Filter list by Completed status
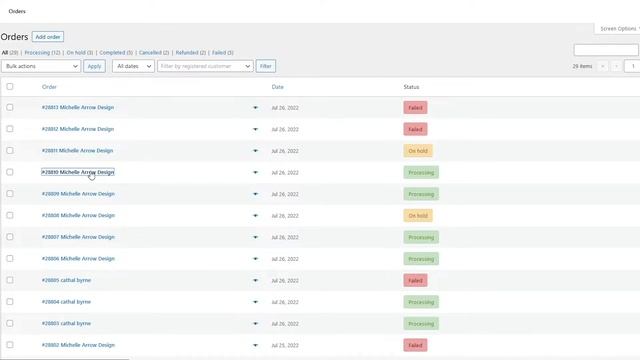The width and height of the screenshot is (640, 360). (116, 53)
